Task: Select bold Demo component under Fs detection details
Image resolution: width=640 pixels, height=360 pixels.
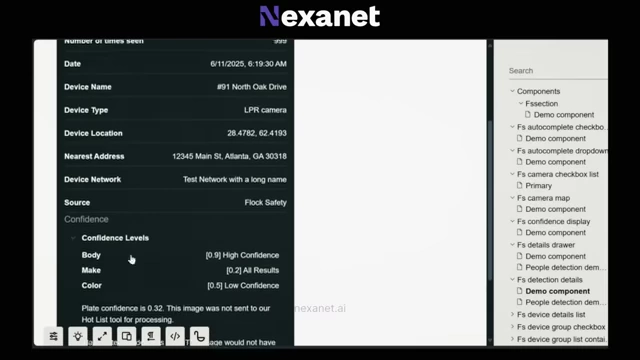Action: pos(558,291)
